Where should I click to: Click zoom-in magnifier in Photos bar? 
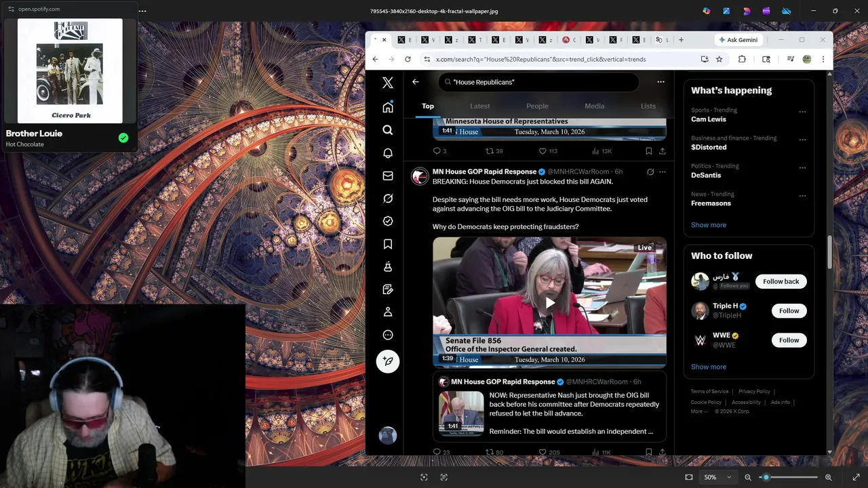click(x=828, y=477)
